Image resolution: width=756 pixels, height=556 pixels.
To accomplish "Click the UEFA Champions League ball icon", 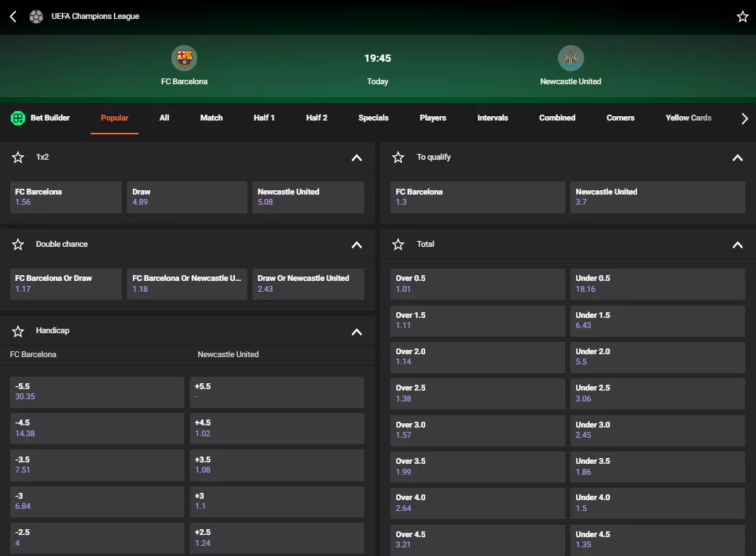I will click(36, 16).
